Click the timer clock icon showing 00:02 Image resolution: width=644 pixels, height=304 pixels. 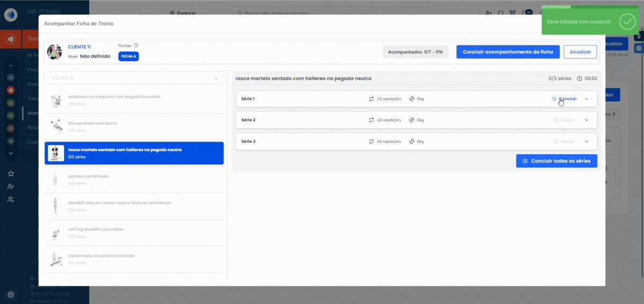point(580,79)
